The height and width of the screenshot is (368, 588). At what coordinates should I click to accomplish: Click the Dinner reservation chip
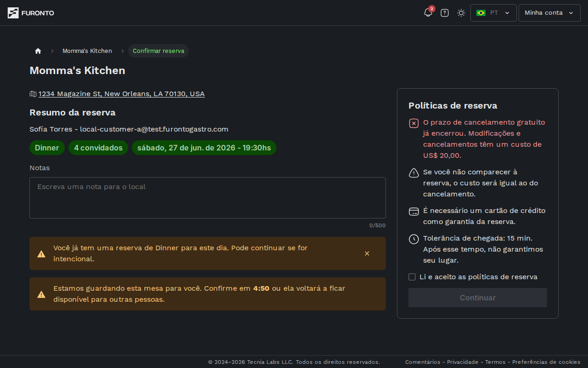pos(47,148)
